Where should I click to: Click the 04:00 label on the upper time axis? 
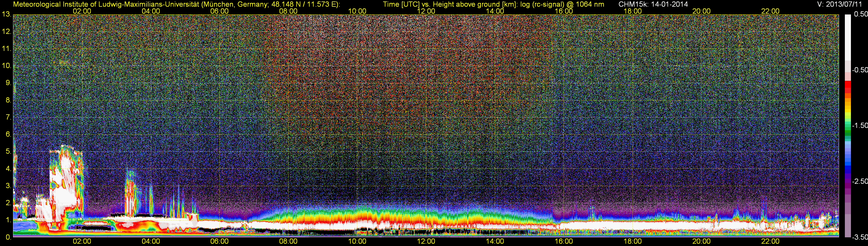tap(151, 11)
